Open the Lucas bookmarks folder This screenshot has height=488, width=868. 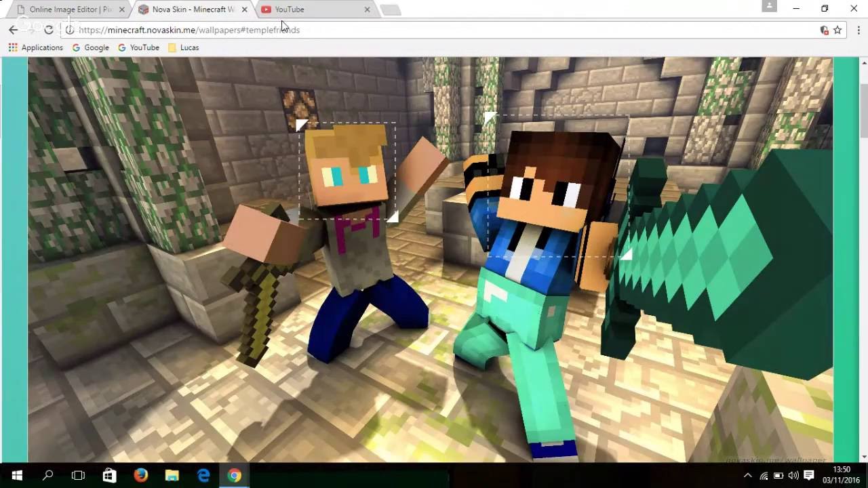183,47
